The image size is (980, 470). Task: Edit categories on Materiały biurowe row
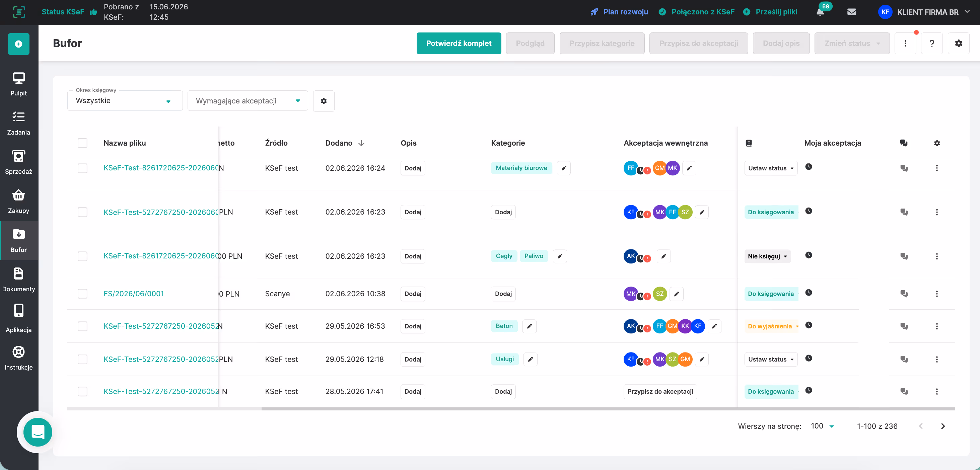pos(564,168)
